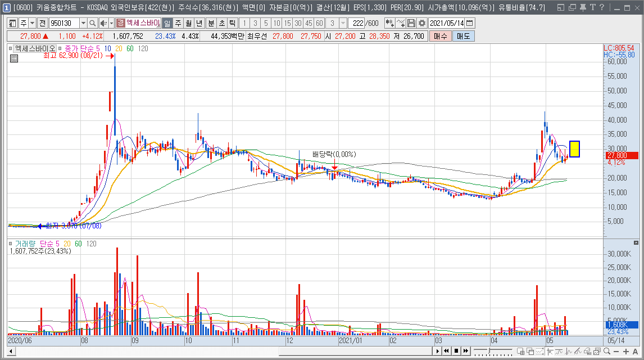644x360 pixels.
Task: Click the speaker sound icon
Action: click(x=103, y=24)
